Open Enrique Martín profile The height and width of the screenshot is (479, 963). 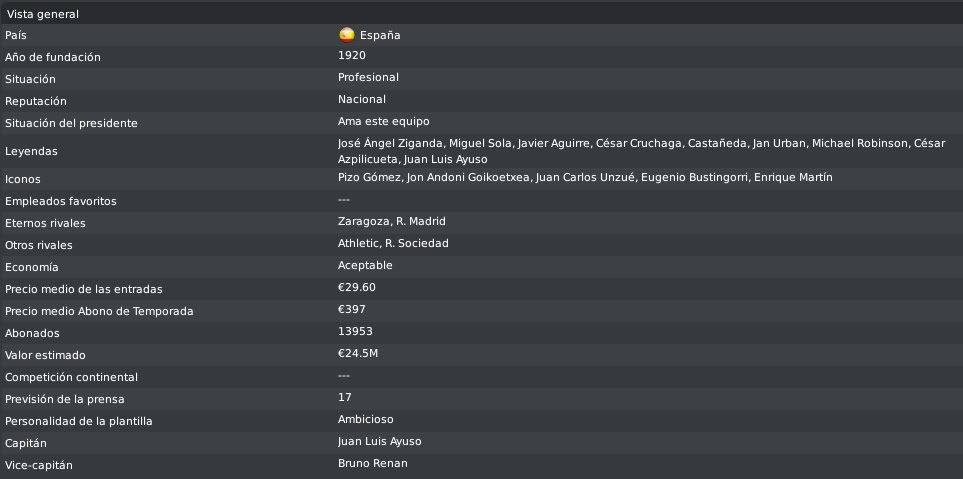click(x=793, y=177)
